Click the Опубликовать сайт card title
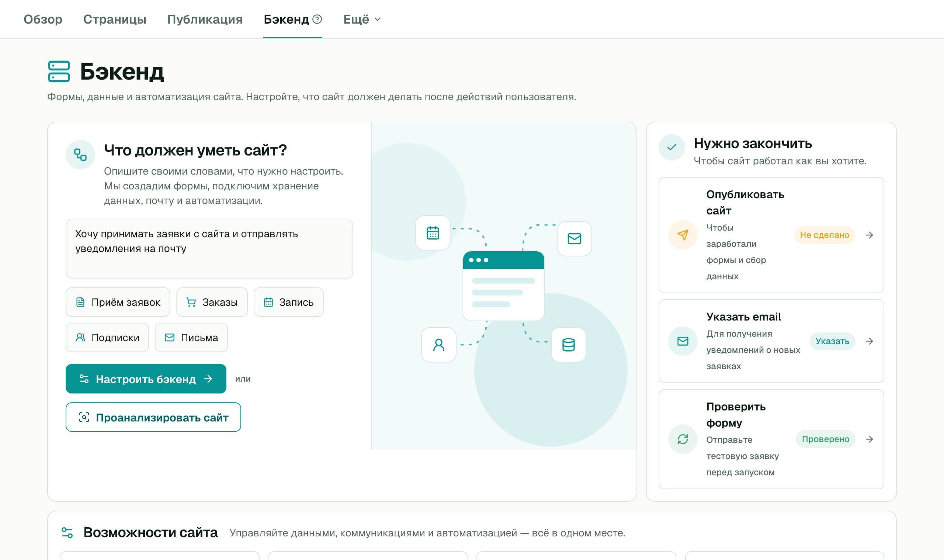 [x=745, y=203]
